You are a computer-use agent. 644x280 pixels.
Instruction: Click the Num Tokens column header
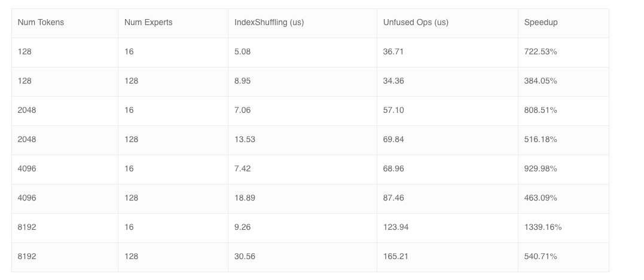point(65,23)
